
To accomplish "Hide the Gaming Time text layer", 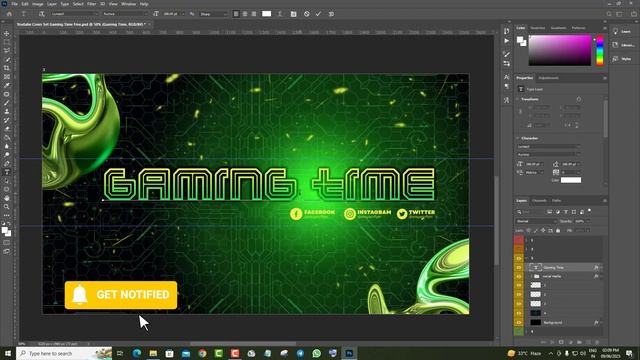I will [519, 267].
